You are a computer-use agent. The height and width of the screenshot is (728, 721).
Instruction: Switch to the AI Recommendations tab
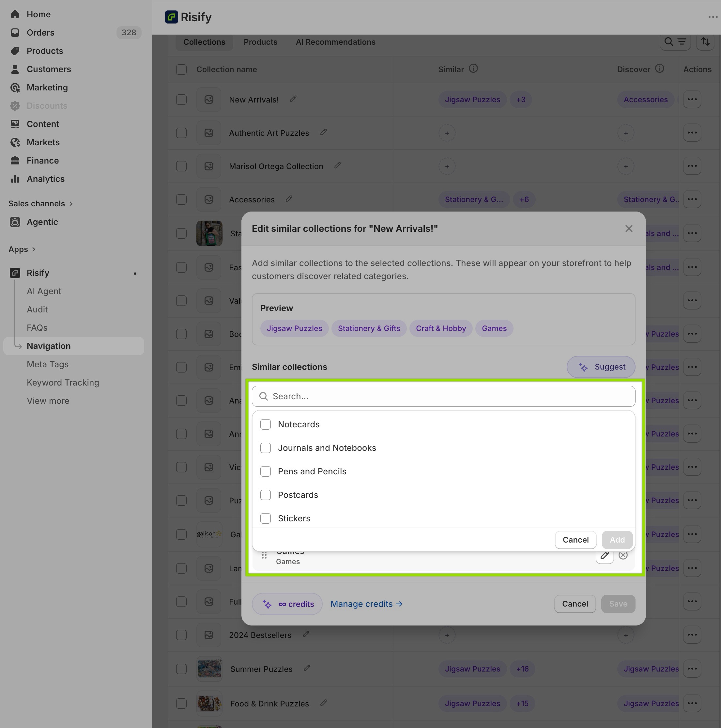pos(335,42)
